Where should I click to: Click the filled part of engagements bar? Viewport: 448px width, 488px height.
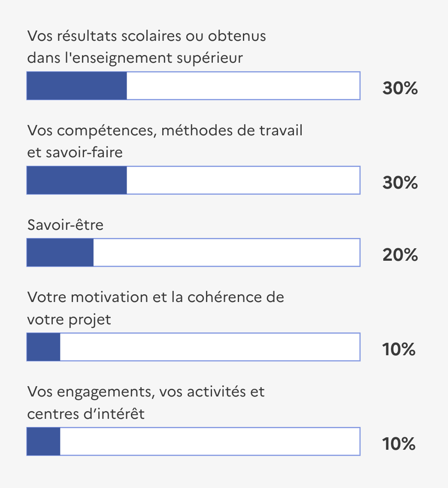tap(43, 441)
